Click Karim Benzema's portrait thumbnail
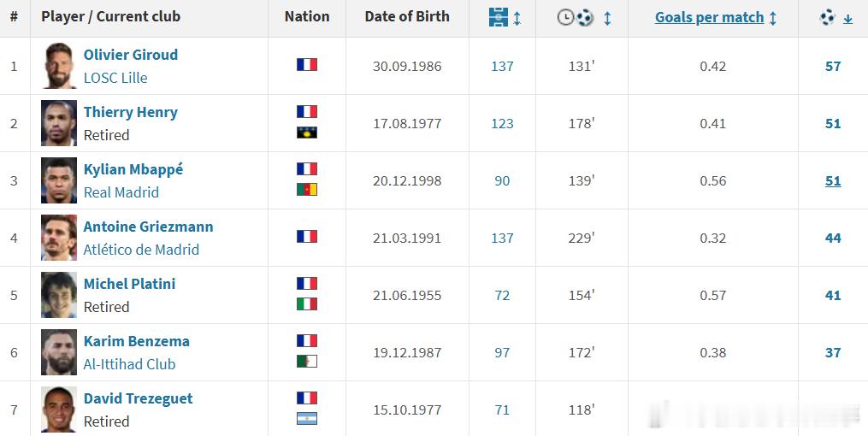Viewport: 868px width, 436px height. 59,352
